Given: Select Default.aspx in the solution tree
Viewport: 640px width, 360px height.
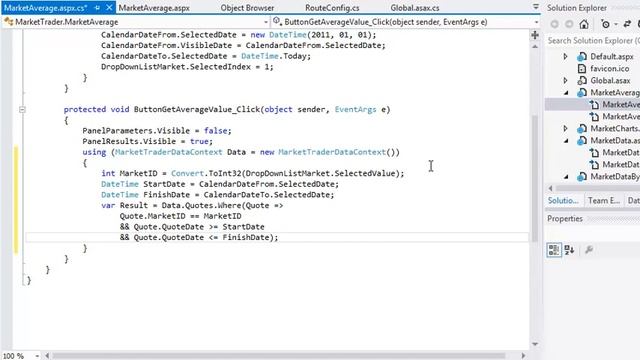Looking at the screenshot, I should (x=611, y=57).
